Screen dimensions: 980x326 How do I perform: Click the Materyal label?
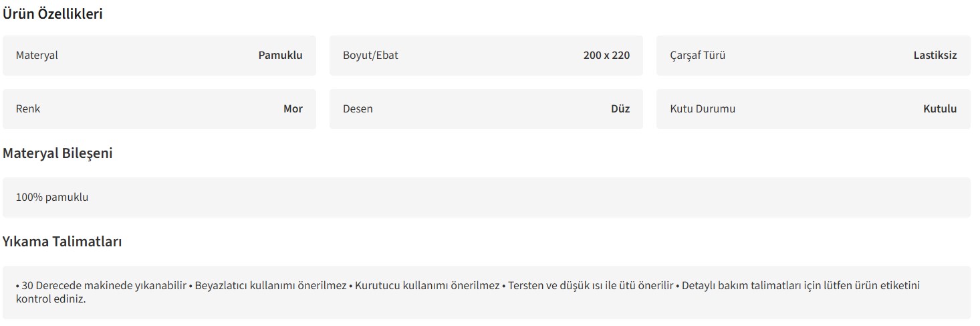tap(37, 56)
